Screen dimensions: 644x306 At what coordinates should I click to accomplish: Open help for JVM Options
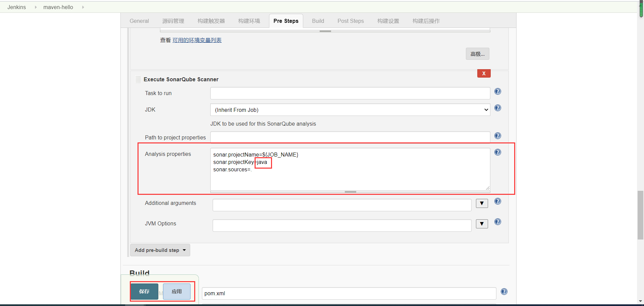[x=498, y=222]
